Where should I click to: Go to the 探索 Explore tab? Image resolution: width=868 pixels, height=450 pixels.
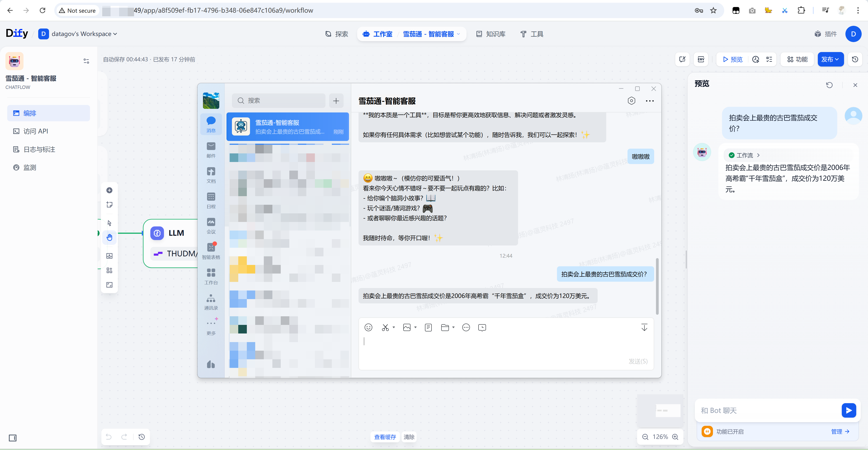pyautogui.click(x=336, y=34)
